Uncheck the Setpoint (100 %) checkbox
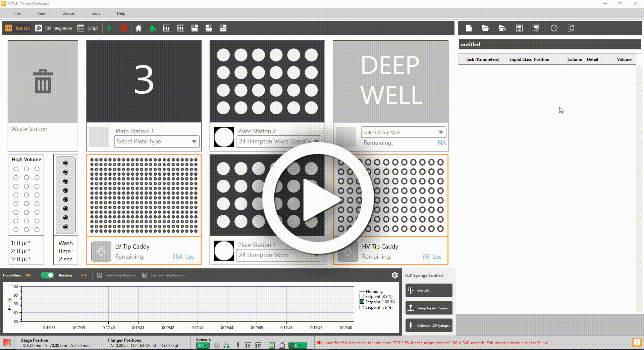The width and height of the screenshot is (644, 350). tap(362, 302)
